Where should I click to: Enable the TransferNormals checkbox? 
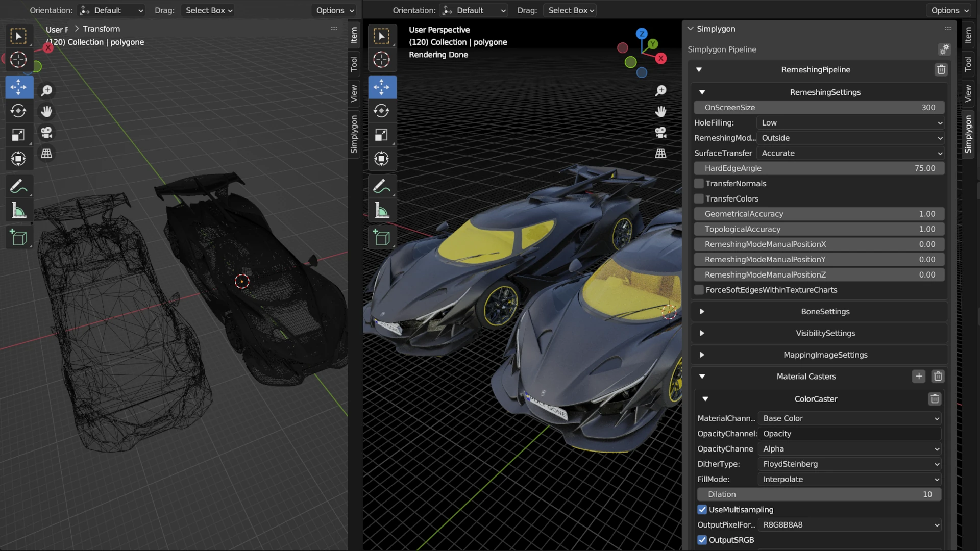(x=699, y=184)
